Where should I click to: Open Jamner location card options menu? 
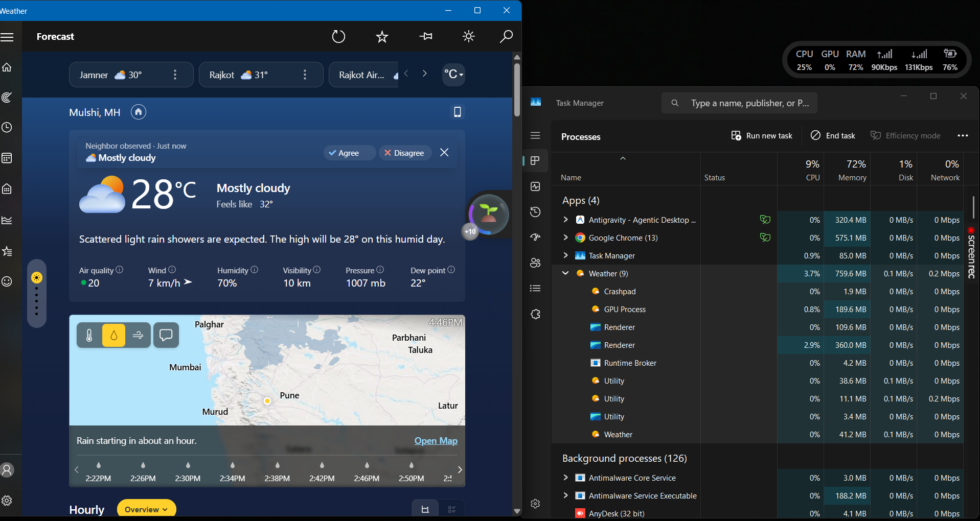click(175, 75)
